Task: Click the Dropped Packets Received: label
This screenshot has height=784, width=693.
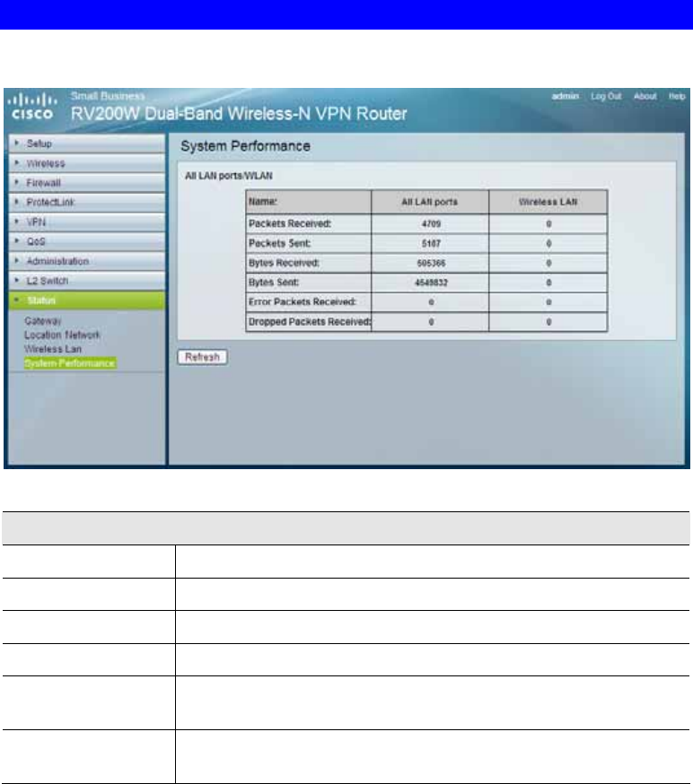Action: (310, 321)
